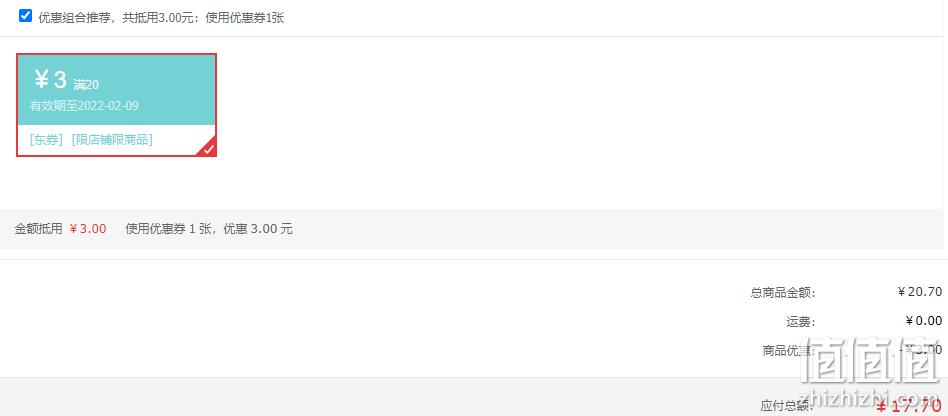Click the [限店铺限商品] restriction tag
This screenshot has height=416, width=948.
(112, 140)
